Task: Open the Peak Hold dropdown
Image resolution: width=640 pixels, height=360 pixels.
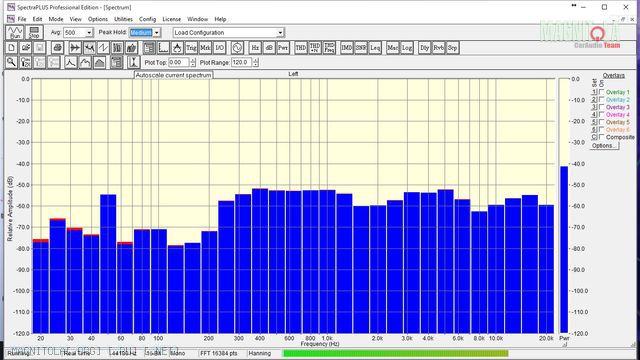Action: 156,33
